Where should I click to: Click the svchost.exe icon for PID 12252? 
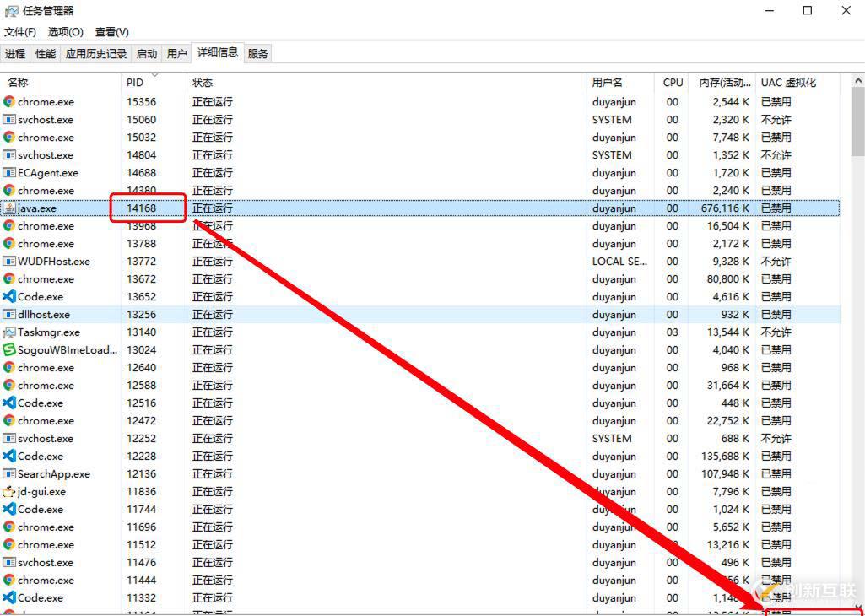coord(8,439)
